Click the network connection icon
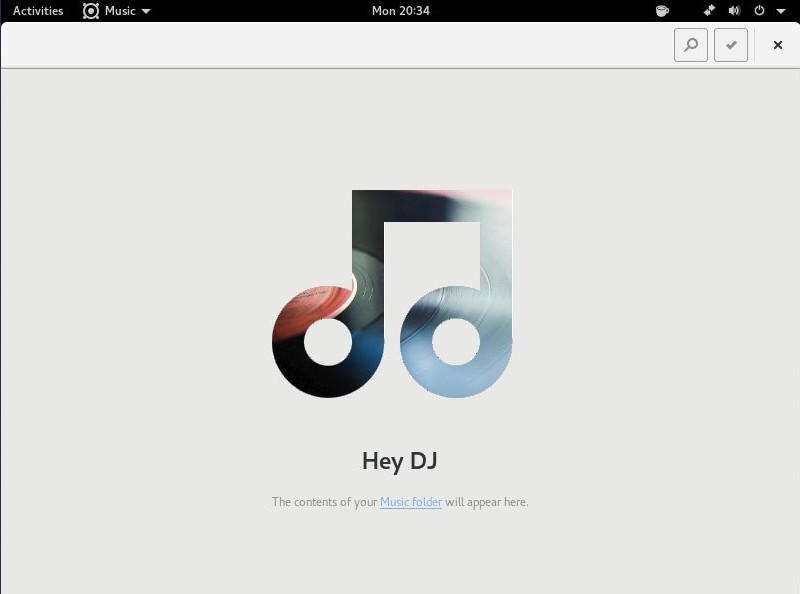Image resolution: width=800 pixels, height=594 pixels. pyautogui.click(x=710, y=11)
